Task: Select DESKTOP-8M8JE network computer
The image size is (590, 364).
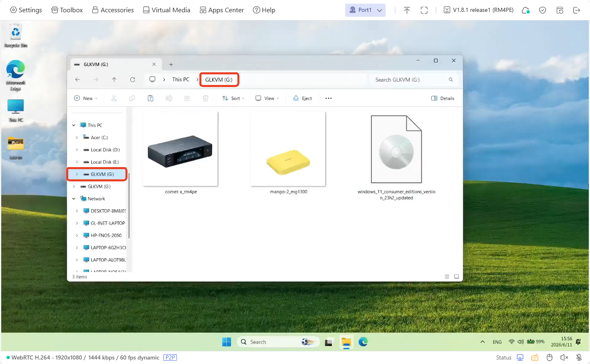Action: (104, 211)
